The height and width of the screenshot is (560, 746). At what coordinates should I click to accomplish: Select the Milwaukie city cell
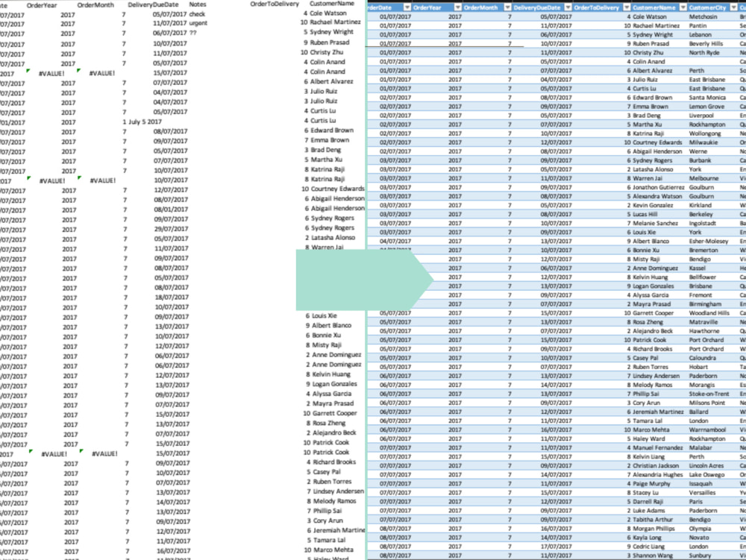click(x=703, y=142)
